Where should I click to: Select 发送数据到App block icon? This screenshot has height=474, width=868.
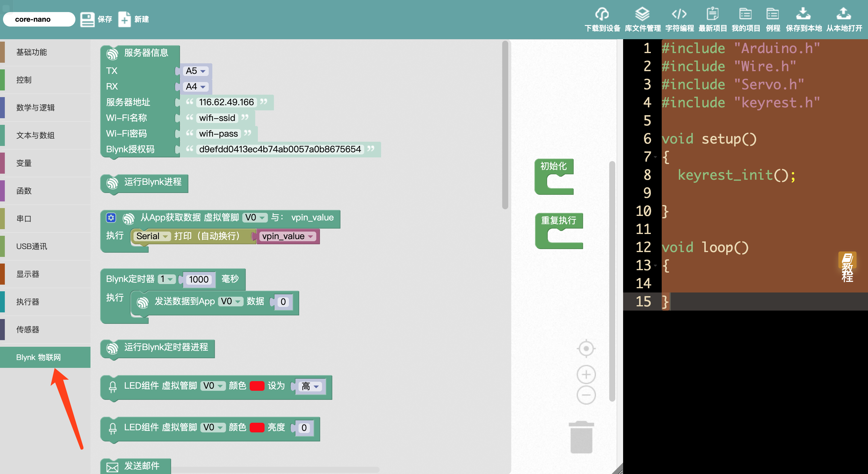(143, 302)
